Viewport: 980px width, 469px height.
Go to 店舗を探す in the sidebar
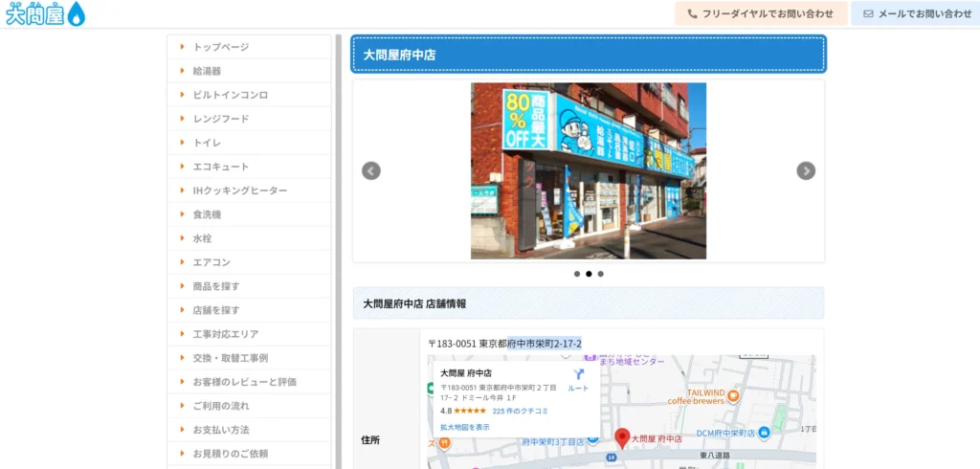215,310
